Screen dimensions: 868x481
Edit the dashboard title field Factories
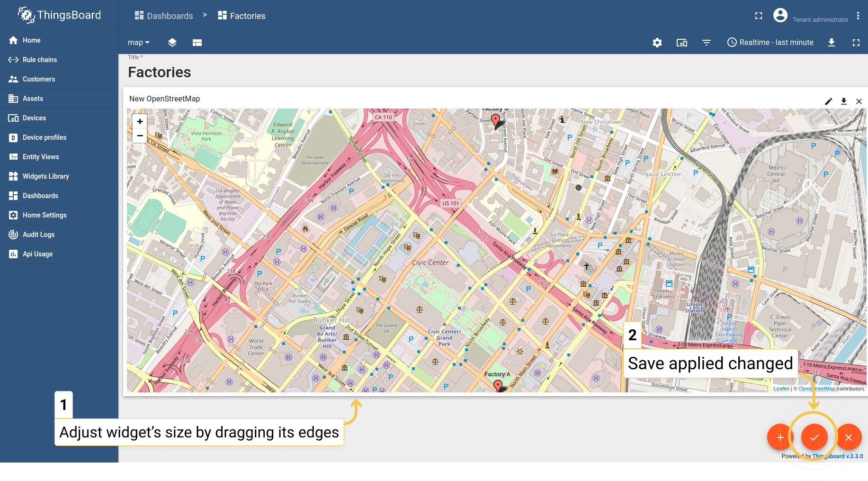click(x=160, y=73)
